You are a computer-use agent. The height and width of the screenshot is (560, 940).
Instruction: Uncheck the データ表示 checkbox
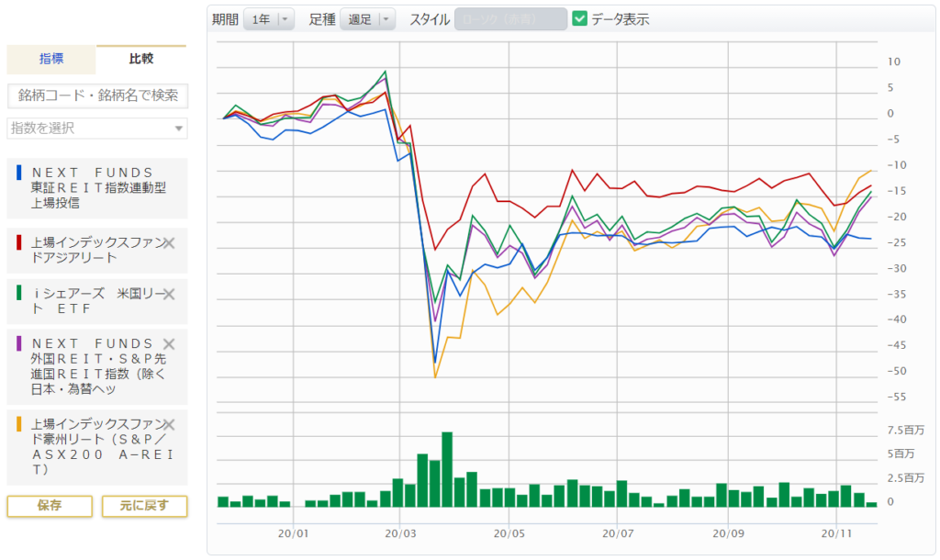point(579,18)
